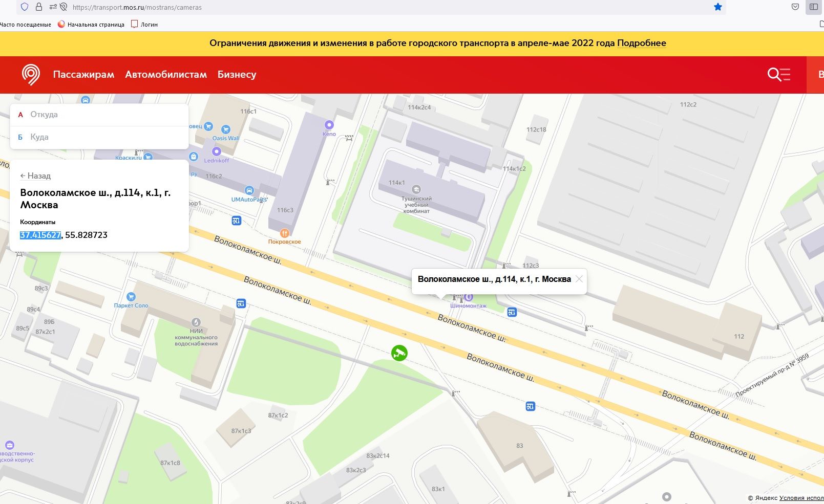Open the Бизнесу menu
Screen dimensions: 824x504
tap(237, 75)
